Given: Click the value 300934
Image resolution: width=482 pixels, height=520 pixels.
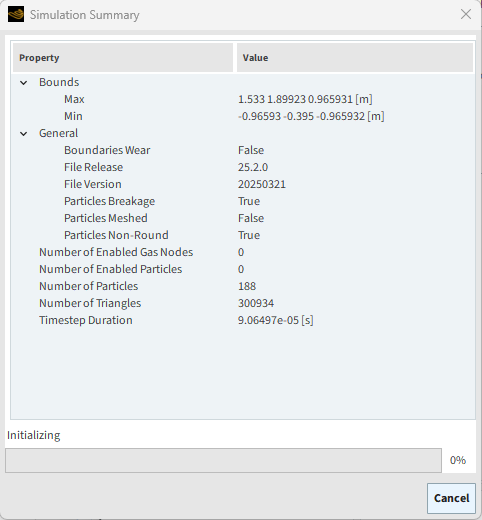Looking at the screenshot, I should click(x=256, y=303).
